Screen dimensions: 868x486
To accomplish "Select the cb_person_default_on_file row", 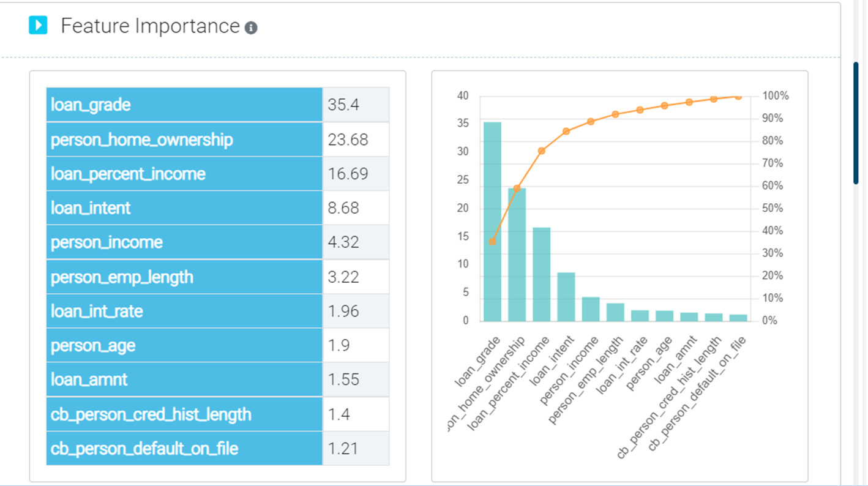I will [x=184, y=449].
